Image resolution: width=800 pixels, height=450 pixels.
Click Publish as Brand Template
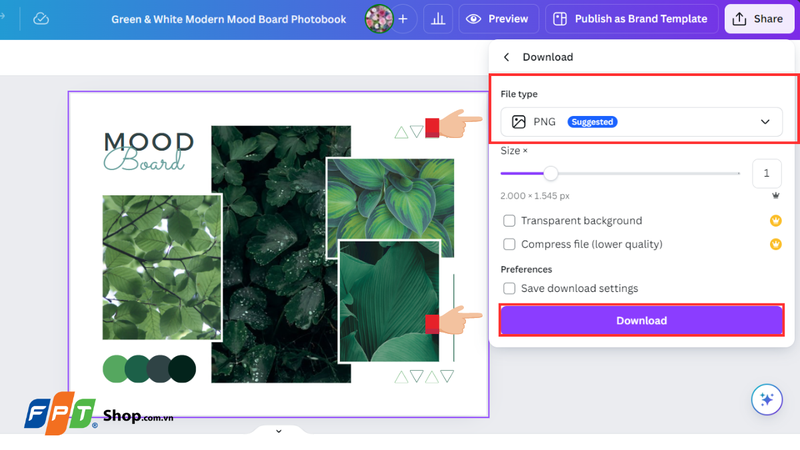click(x=632, y=19)
